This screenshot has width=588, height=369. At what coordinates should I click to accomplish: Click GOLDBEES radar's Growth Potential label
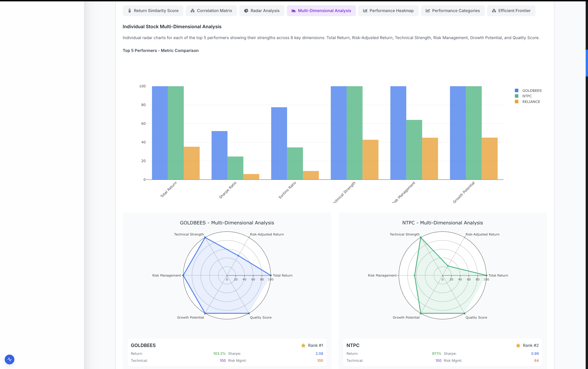coord(190,317)
